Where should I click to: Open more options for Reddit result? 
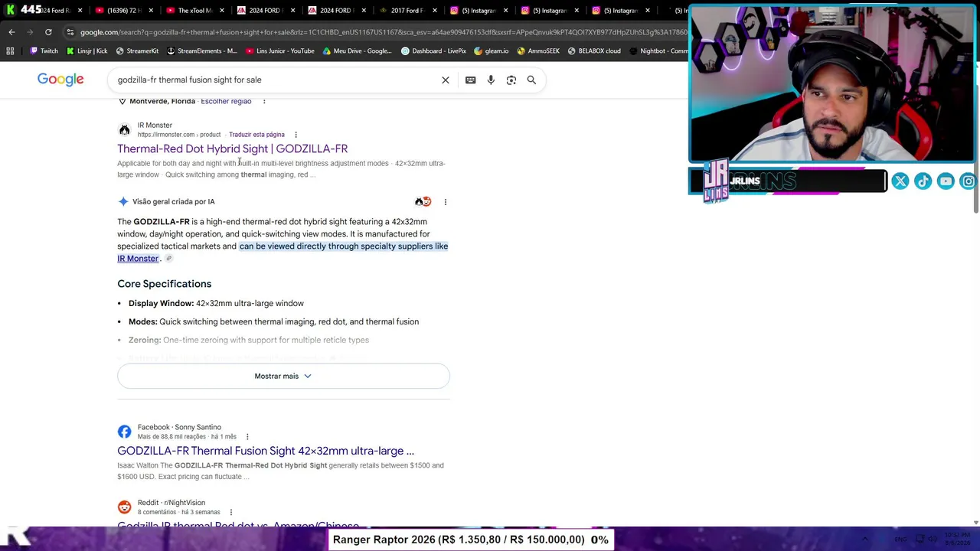pos(230,512)
